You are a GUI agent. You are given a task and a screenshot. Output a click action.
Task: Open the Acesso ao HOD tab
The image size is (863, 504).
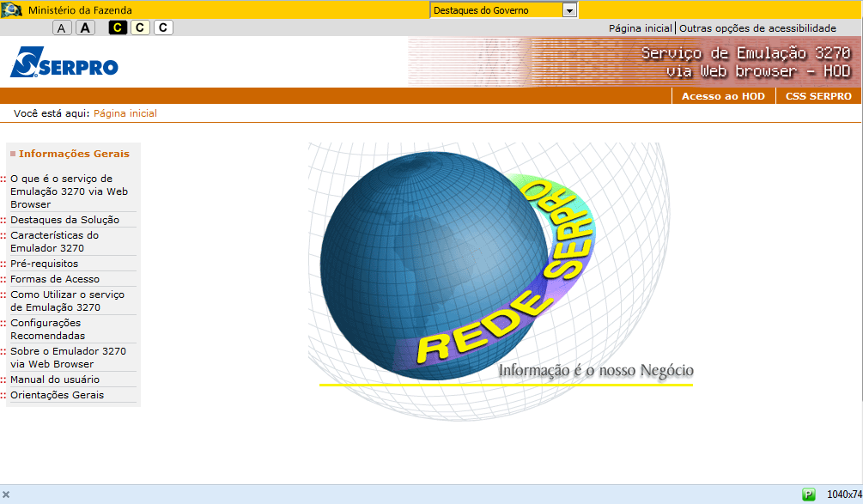click(723, 96)
